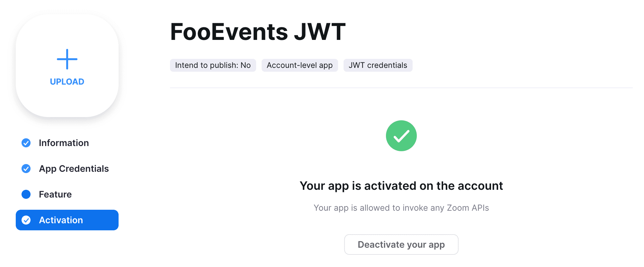This screenshot has height=267, width=644.
Task: Click the checkmark icon next to App Credentials
Action: [x=26, y=169]
